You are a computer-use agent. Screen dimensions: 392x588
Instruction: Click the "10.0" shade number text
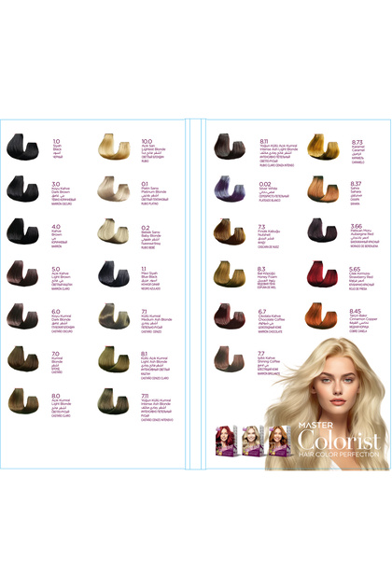click(x=147, y=141)
